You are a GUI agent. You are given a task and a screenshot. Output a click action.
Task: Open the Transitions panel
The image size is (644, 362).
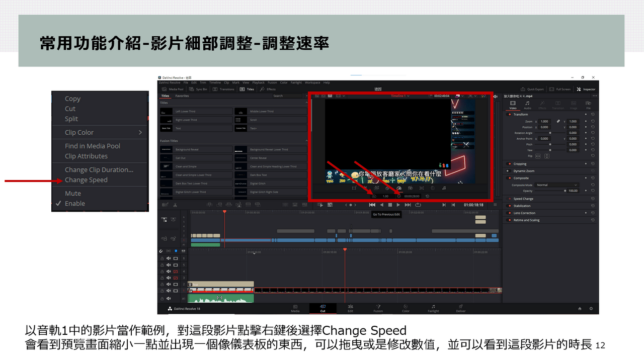click(224, 89)
